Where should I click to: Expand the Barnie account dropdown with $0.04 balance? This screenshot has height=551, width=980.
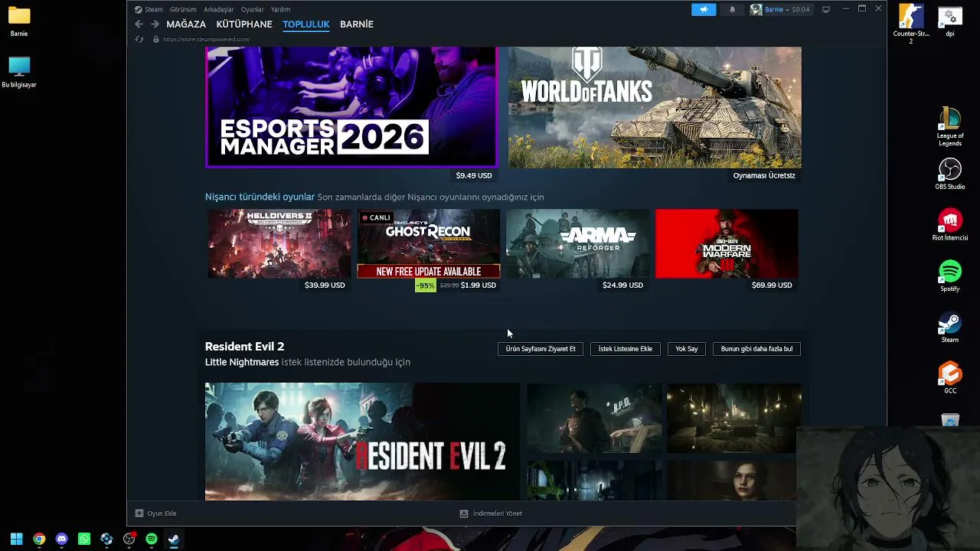pos(788,9)
